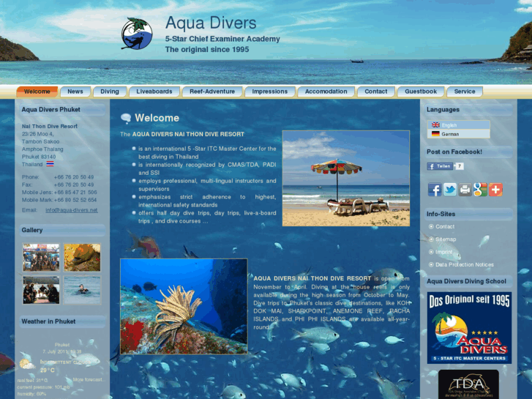Share via the Google icon

click(x=480, y=190)
